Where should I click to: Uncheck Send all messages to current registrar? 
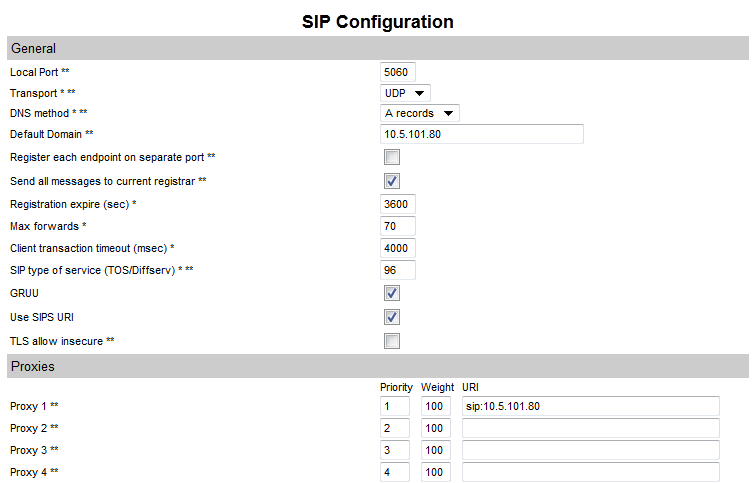coord(392,181)
